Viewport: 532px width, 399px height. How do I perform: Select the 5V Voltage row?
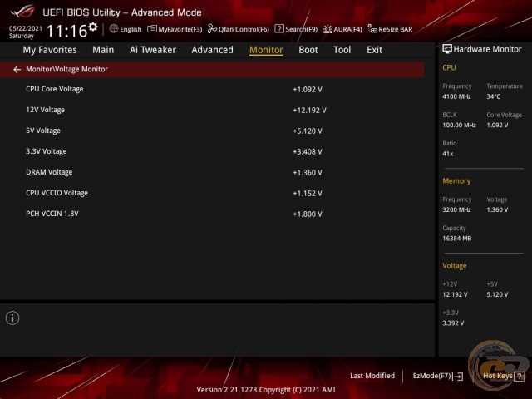[212, 131]
